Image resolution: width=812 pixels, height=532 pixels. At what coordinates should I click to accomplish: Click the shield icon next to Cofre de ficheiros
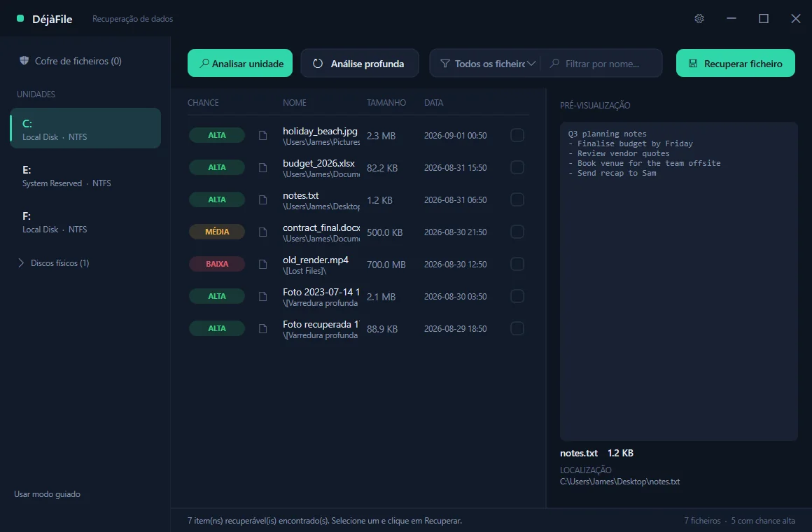24,61
